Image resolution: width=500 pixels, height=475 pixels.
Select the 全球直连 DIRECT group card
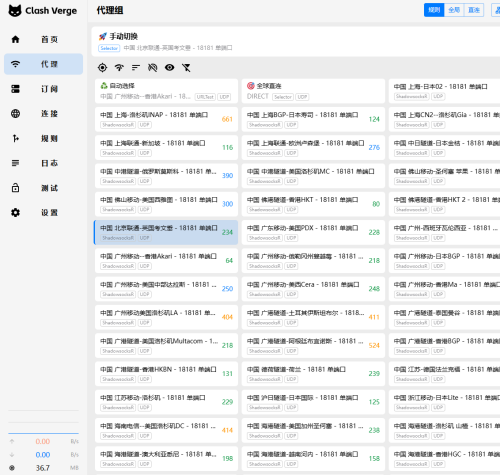tap(313, 91)
